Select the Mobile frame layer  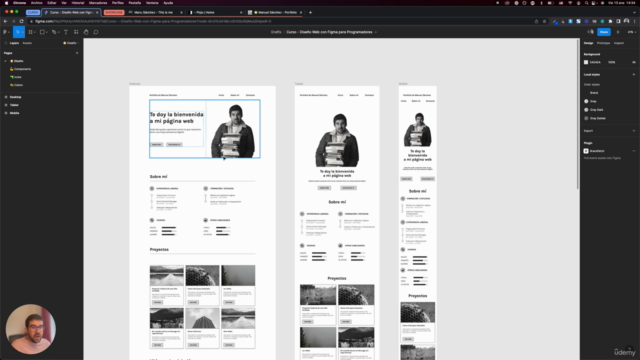coord(14,113)
